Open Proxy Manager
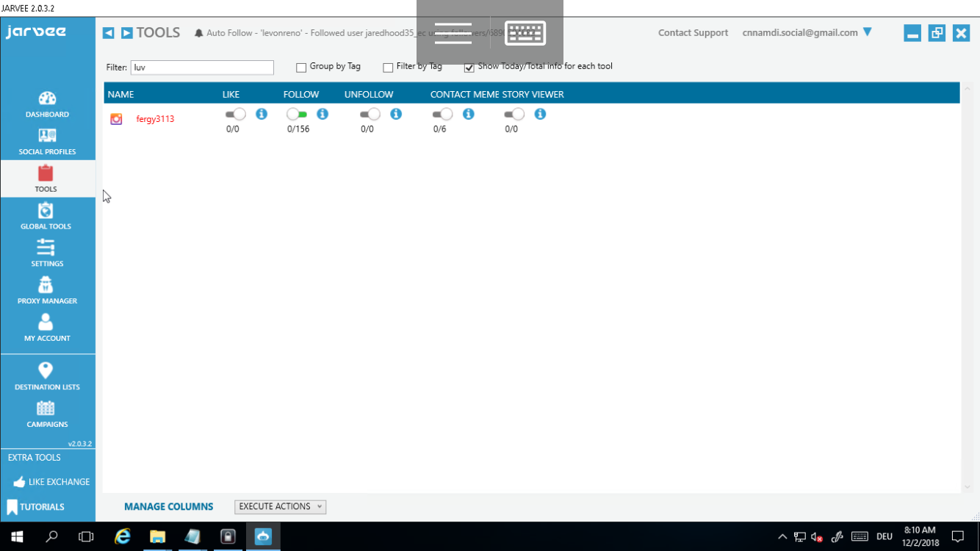Screen dimensions: 980x551 tap(47, 292)
